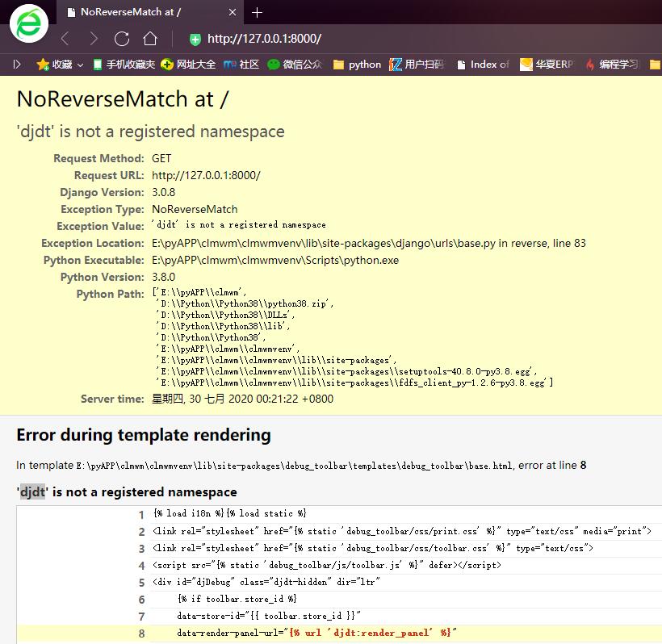Click the fdfs_client_py egg path entry
Image resolution: width=662 pixels, height=644 pixels.
click(x=354, y=383)
